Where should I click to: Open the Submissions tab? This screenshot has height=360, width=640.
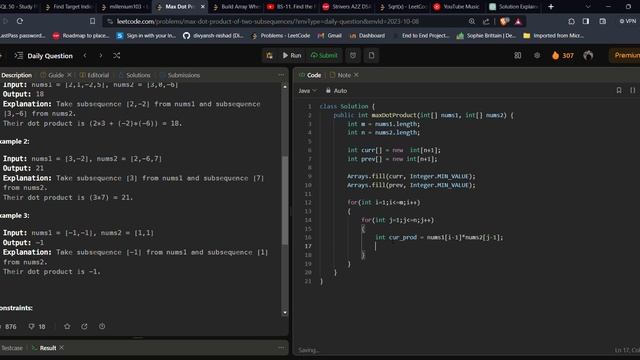[x=180, y=75]
